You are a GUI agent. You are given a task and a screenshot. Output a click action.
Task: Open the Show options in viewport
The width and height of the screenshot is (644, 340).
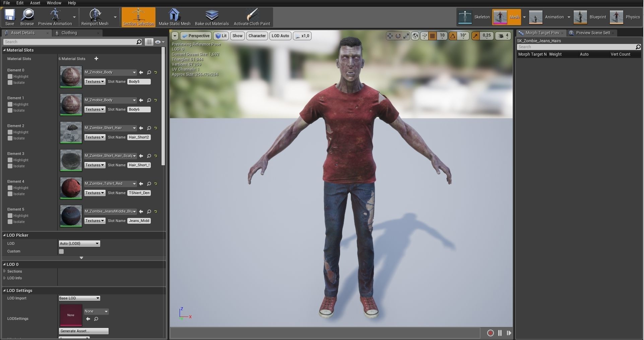pyautogui.click(x=237, y=36)
